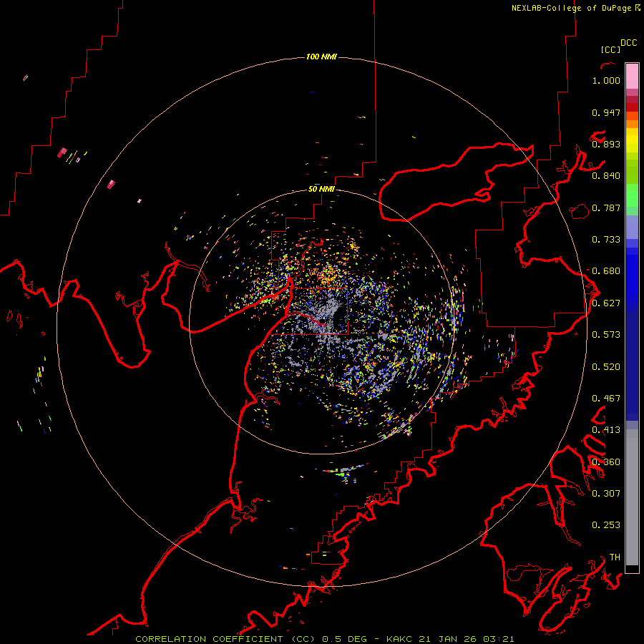
Task: Click the 0.520 legend value
Action: [x=606, y=367]
